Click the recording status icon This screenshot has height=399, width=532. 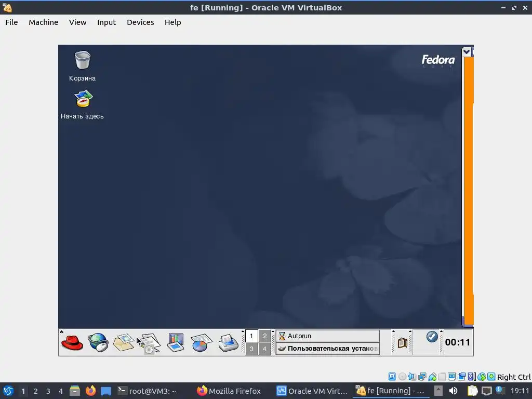(461, 376)
